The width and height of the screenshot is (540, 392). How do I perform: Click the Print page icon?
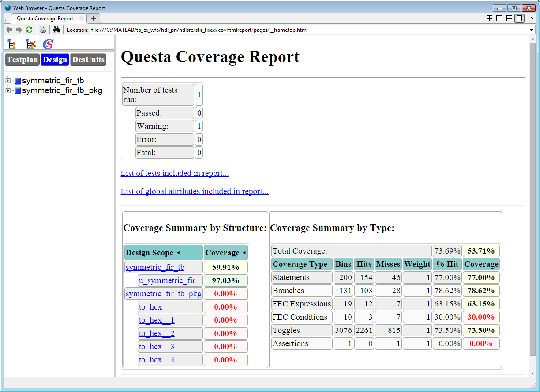[42, 30]
